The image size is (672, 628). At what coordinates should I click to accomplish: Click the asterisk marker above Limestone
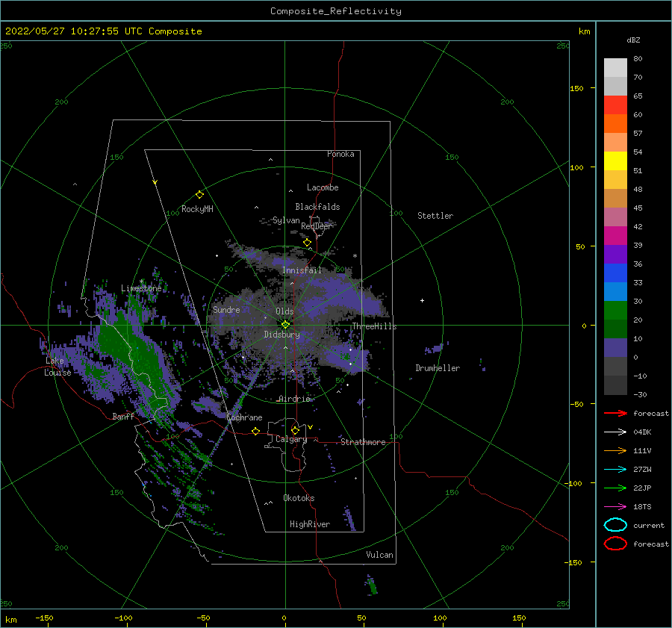tap(141, 282)
